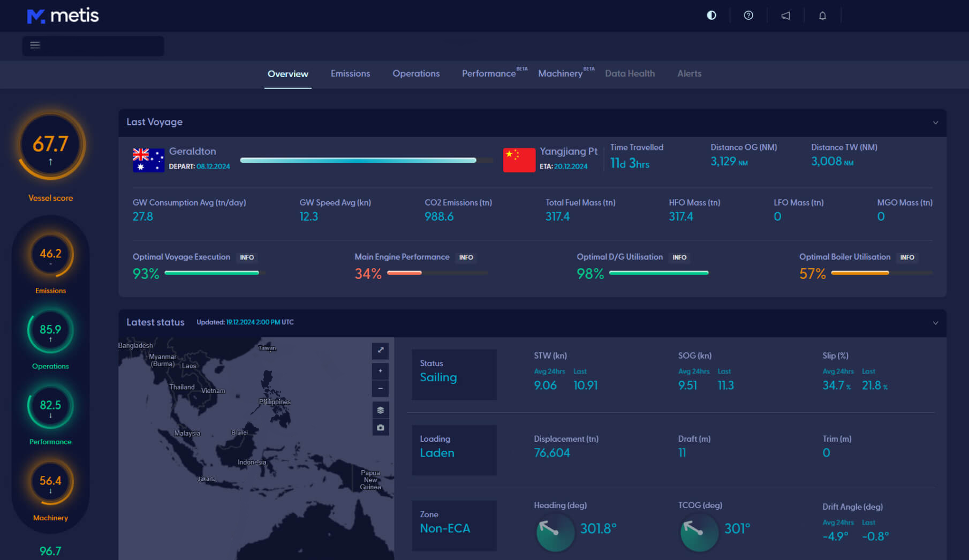Show INFO for Main Engine Performance
969x560 pixels.
[x=466, y=258]
